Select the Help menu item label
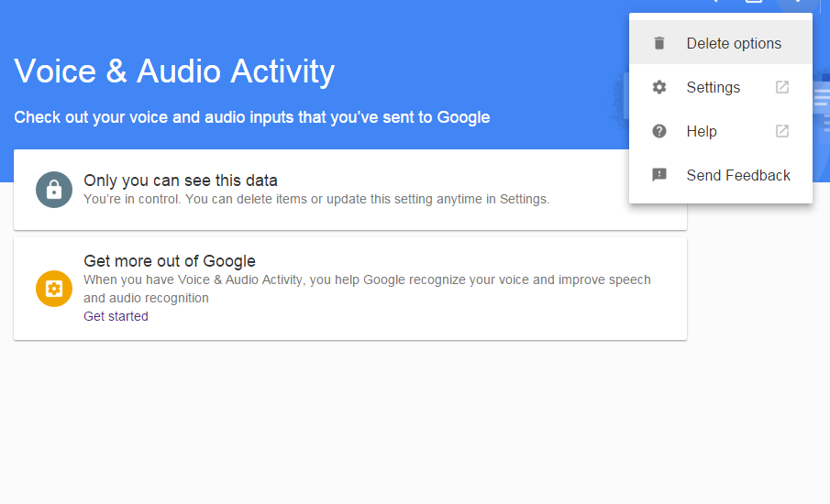This screenshot has height=504, width=830. (702, 131)
